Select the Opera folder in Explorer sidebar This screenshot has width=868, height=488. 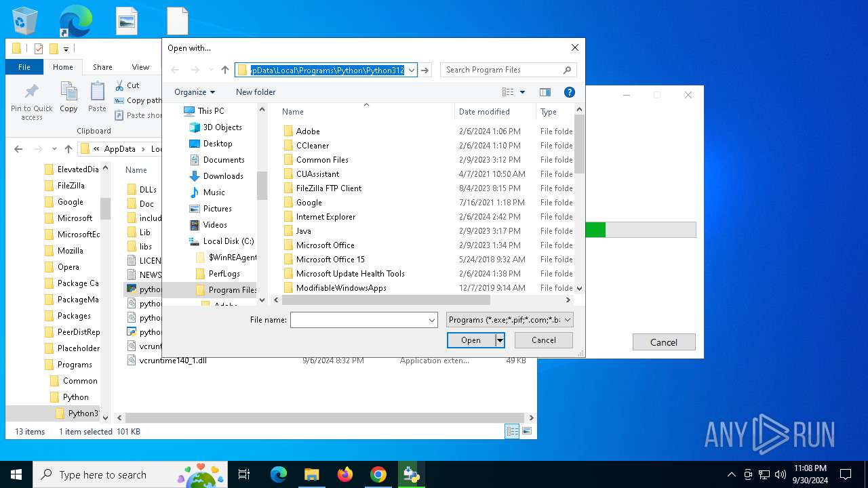(x=68, y=267)
